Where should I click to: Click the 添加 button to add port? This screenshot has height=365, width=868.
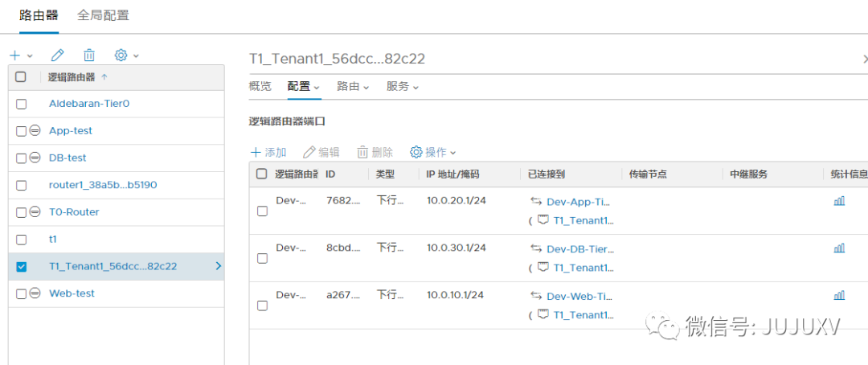[268, 152]
